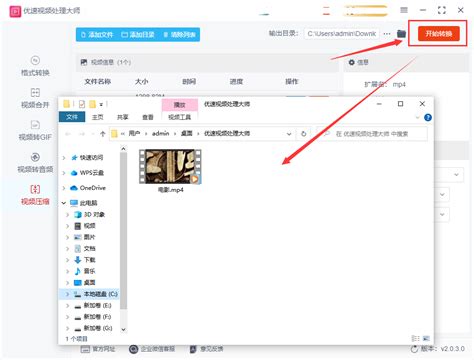Go up one folder in Explorer
The width and height of the screenshot is (474, 360).
coord(102,134)
